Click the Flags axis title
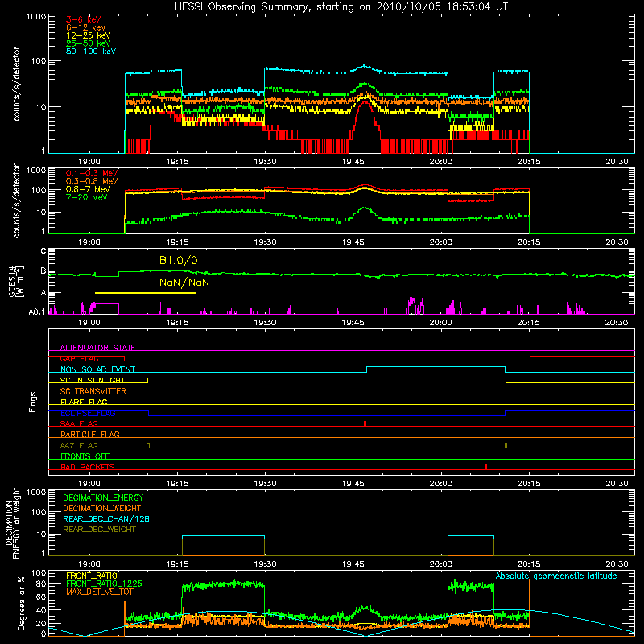644x644 pixels. (x=33, y=402)
